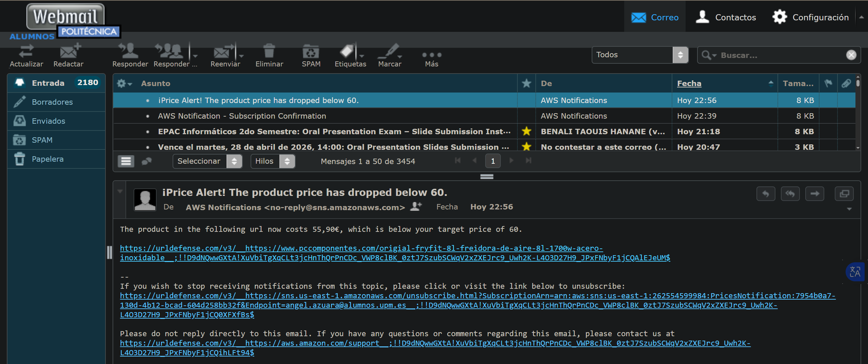Open the AWS support link
The height and width of the screenshot is (364, 868).
pos(435,348)
